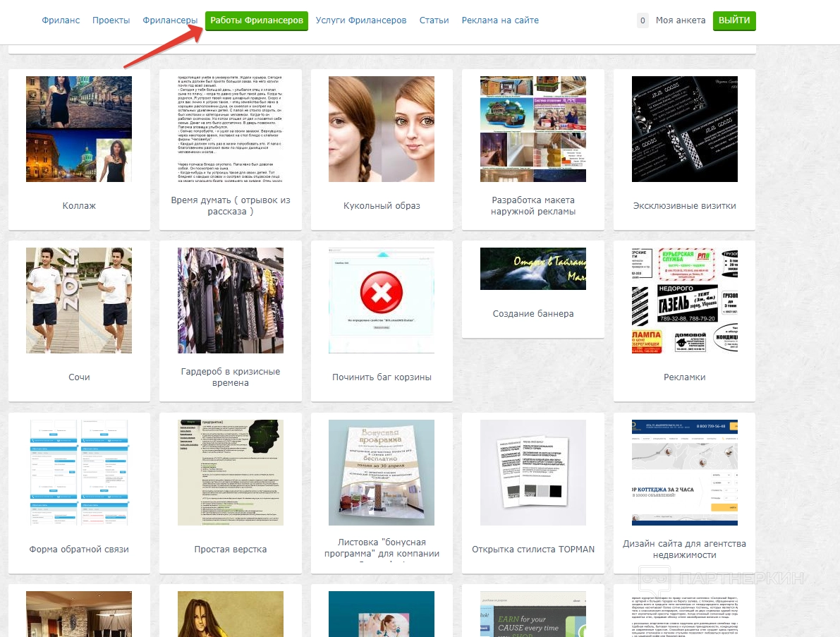Click the Кукольный образ caption
The image size is (840, 637).
click(382, 206)
